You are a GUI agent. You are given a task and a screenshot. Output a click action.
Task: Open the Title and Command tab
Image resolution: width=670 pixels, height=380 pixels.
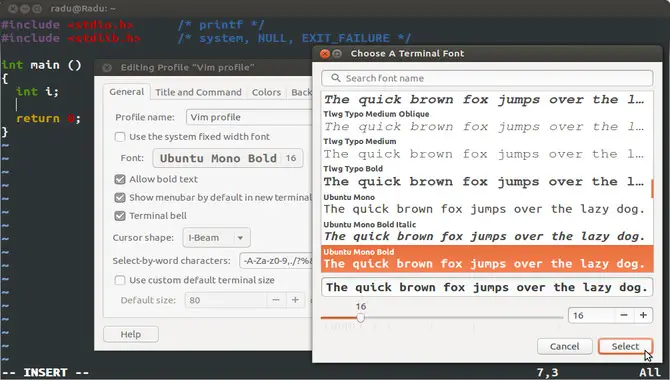[x=198, y=92]
